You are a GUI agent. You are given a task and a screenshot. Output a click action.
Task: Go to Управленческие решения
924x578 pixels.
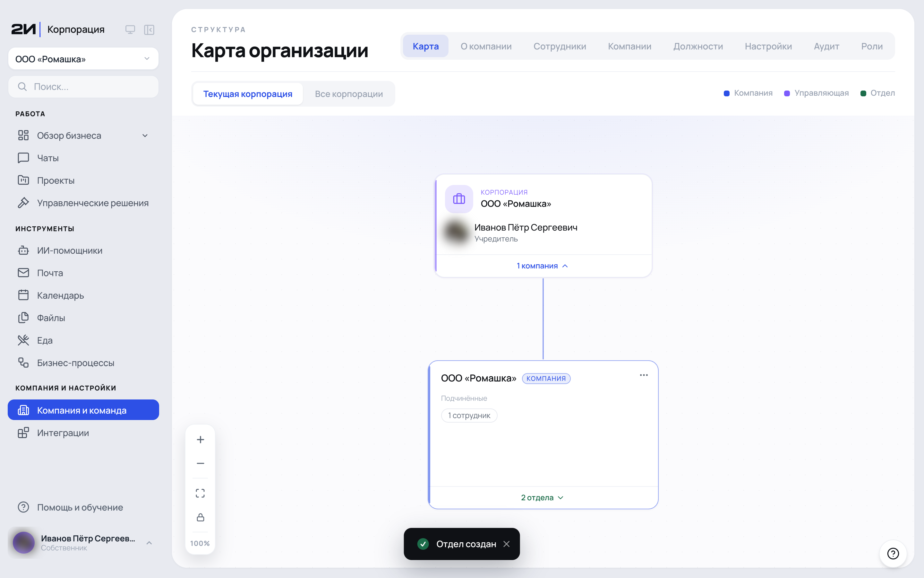83,203
